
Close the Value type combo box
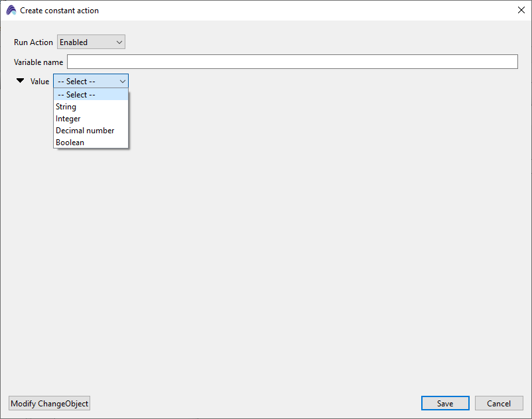90,82
